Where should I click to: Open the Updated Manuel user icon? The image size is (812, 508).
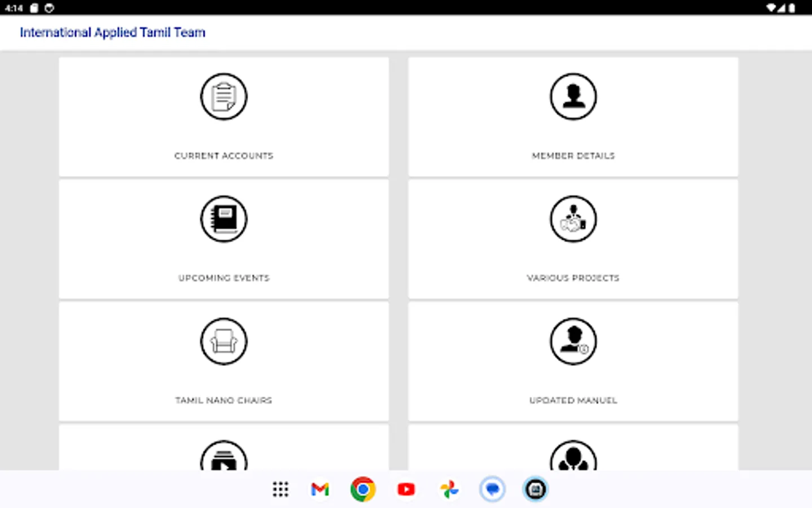(573, 341)
